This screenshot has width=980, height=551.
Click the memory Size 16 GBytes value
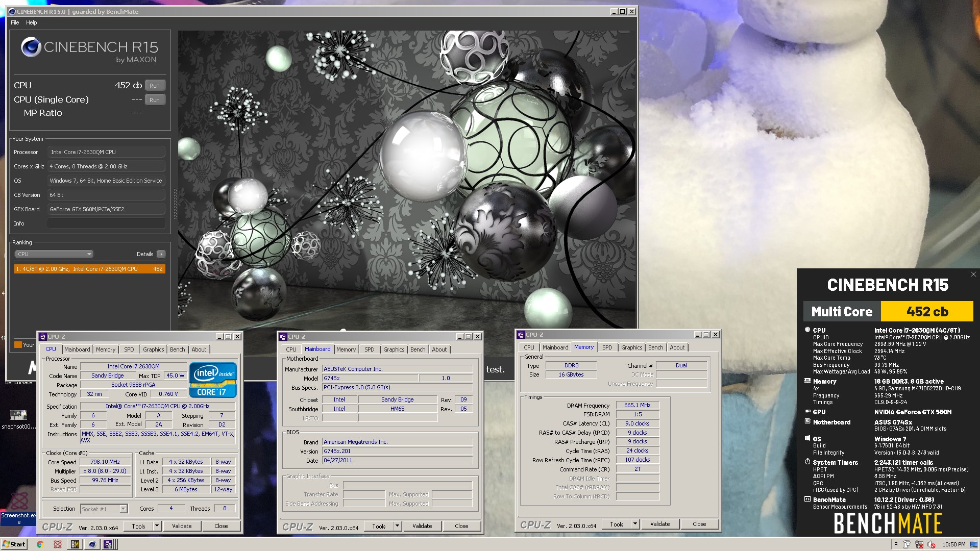(x=571, y=374)
